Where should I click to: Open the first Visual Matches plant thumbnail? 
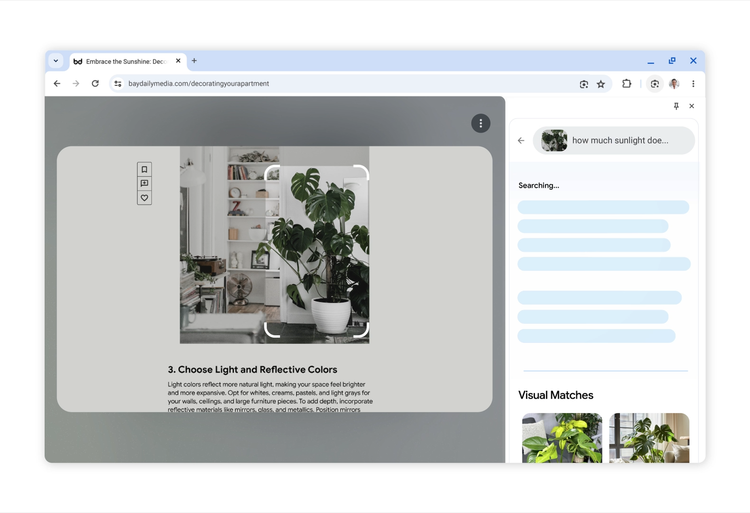[562, 438]
